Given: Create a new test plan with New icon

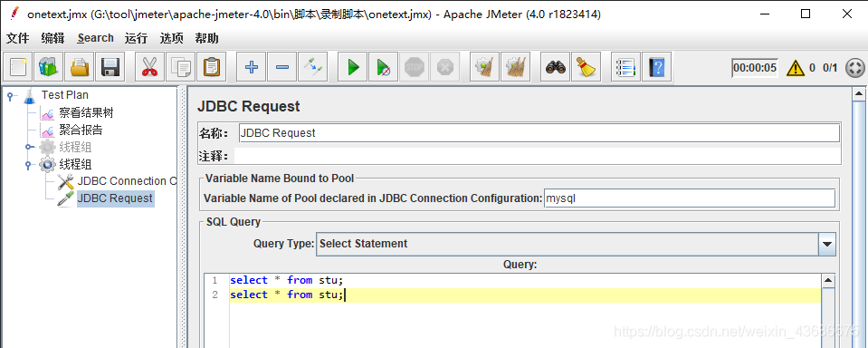Looking at the screenshot, I should point(18,68).
